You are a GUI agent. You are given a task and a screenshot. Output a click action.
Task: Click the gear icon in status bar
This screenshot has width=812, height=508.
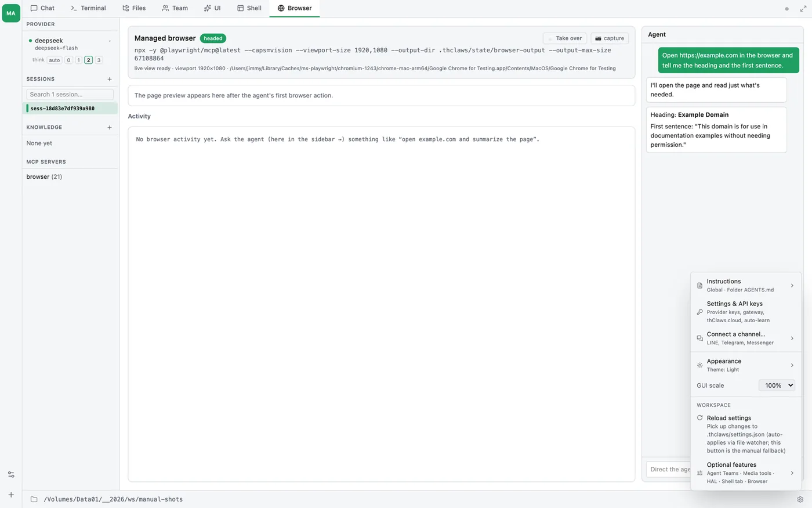click(x=800, y=499)
